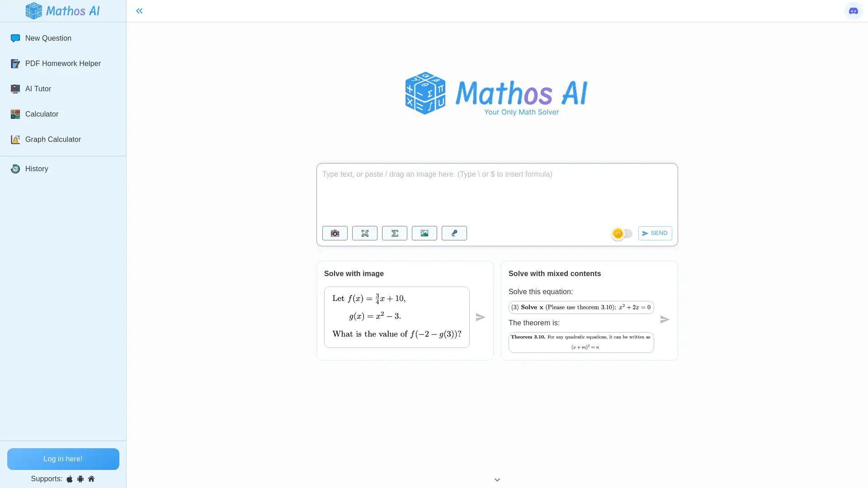Click the pen/stylus drawing tool
This screenshot has height=488, width=868.
pyautogui.click(x=454, y=233)
